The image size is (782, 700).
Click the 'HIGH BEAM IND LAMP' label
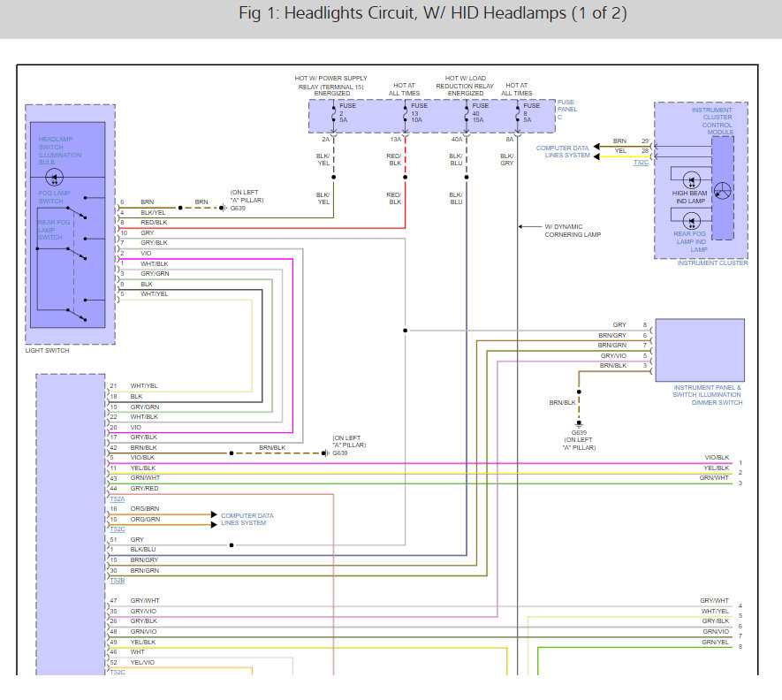coord(690,197)
